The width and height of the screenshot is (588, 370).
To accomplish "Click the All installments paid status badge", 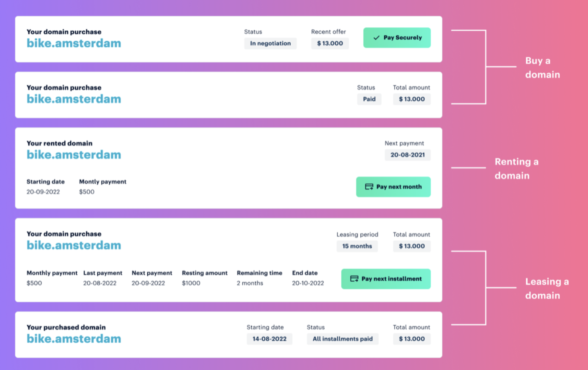I will [342, 339].
